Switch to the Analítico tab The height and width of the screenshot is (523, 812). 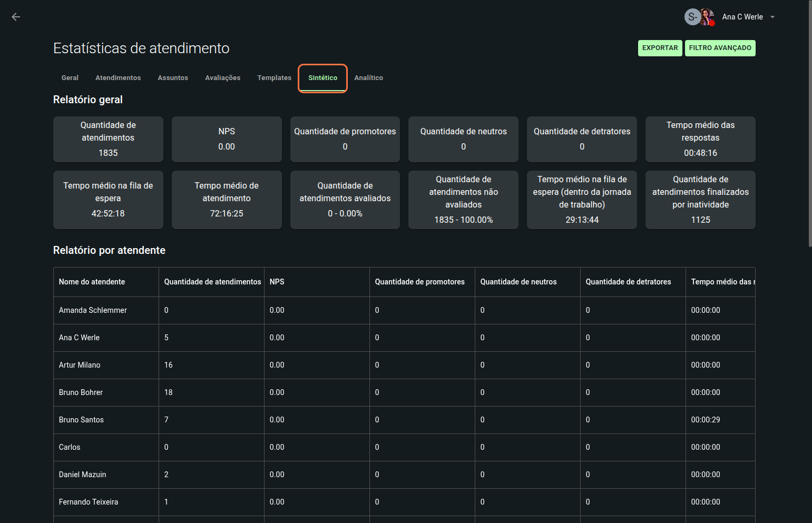(x=368, y=78)
